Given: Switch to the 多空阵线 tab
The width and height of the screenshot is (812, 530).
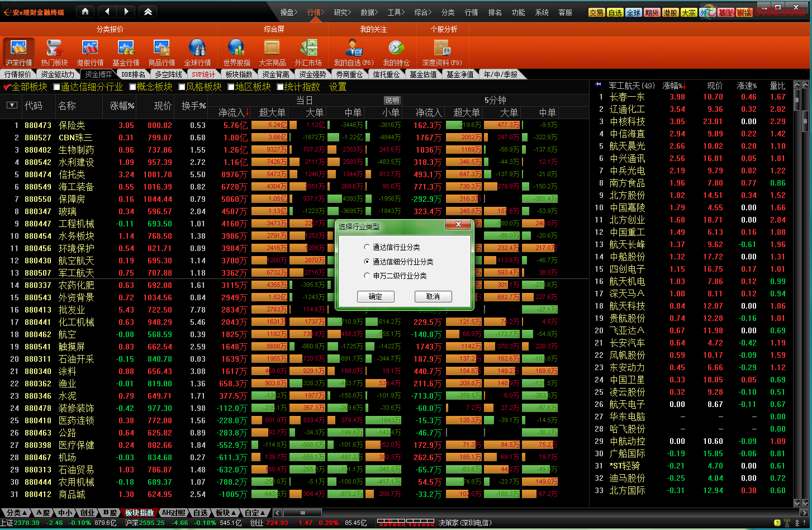Looking at the screenshot, I should (169, 74).
